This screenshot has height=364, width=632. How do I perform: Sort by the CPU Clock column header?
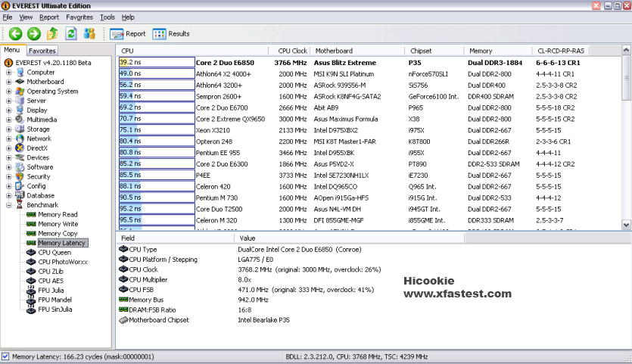289,51
